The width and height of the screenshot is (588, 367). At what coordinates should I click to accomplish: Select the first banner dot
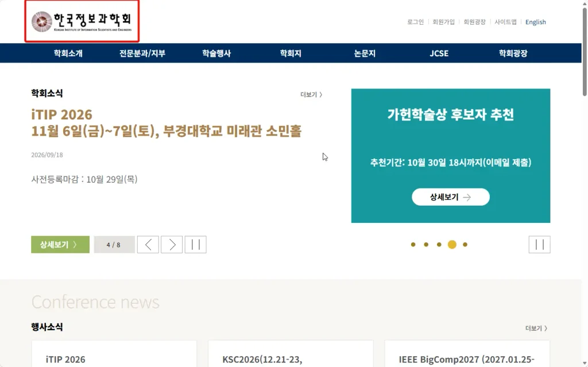(413, 245)
